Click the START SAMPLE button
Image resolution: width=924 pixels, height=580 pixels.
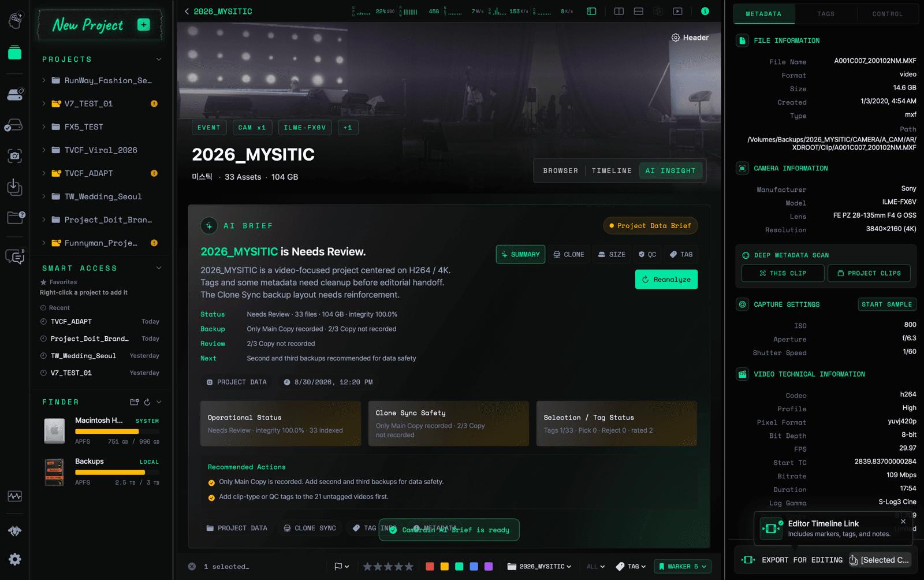pos(887,304)
